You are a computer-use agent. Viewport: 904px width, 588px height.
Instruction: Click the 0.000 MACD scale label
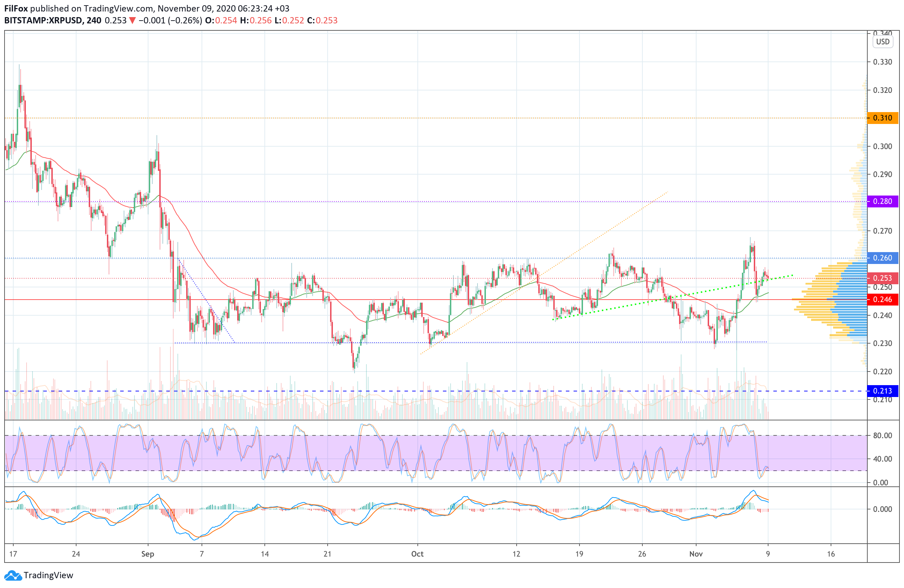882,509
